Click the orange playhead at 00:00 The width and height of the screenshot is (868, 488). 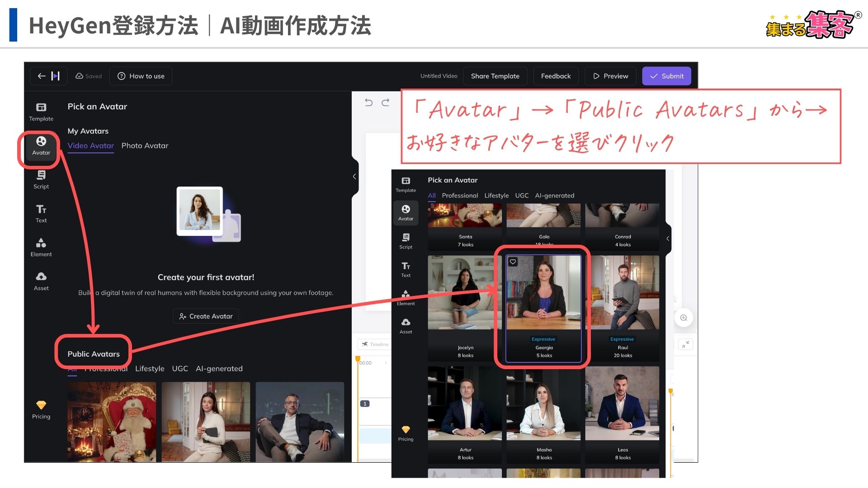pos(358,359)
